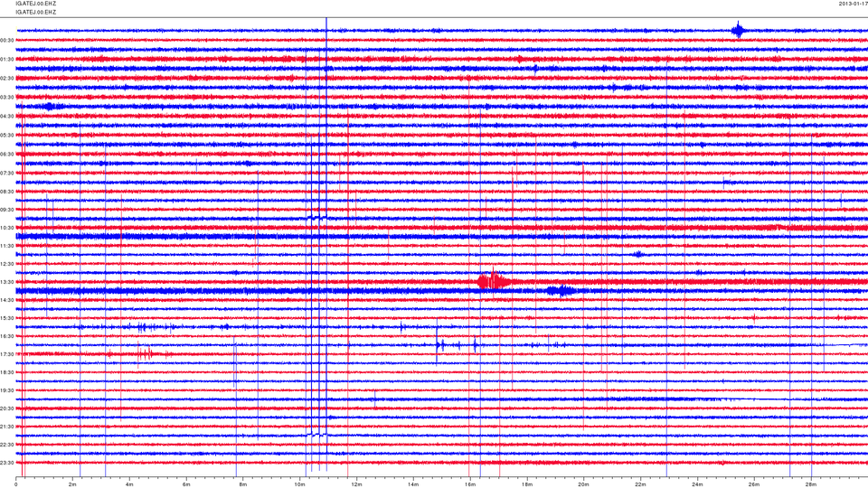
Task: Click the 16:30 time label
Action: tap(6, 336)
